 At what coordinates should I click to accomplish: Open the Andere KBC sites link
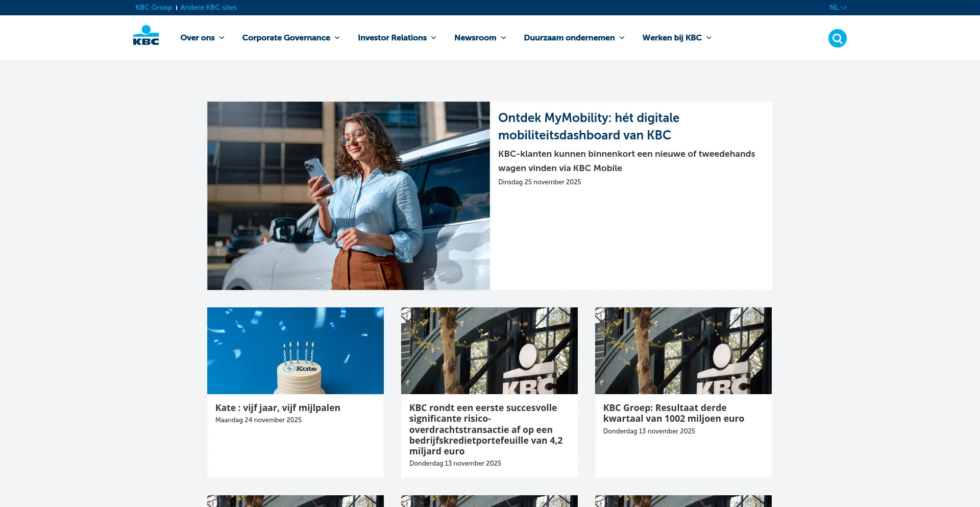click(x=208, y=8)
